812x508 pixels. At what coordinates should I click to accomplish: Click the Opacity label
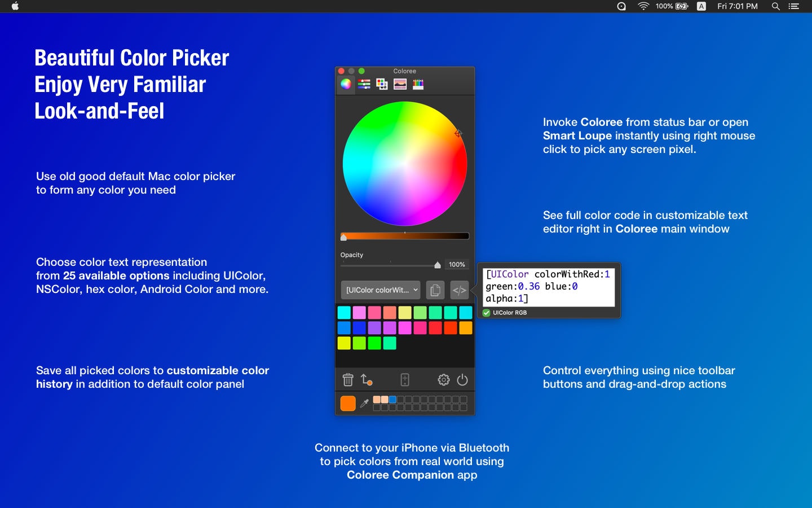[352, 255]
